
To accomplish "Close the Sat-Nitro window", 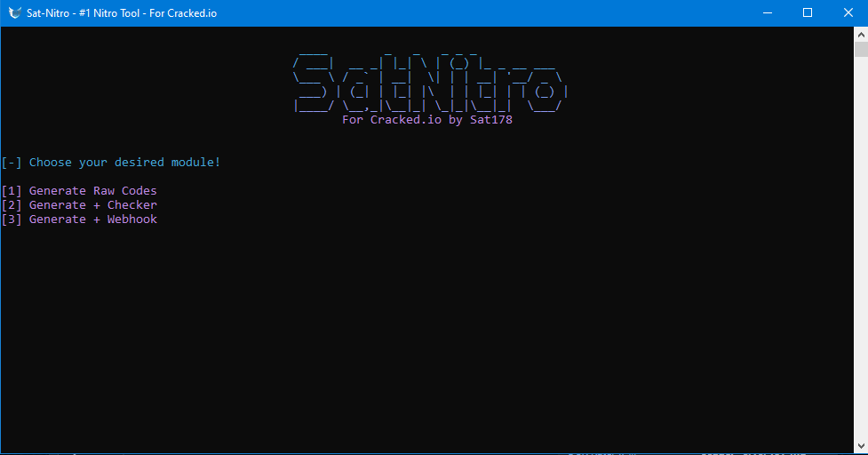I will [x=848, y=12].
